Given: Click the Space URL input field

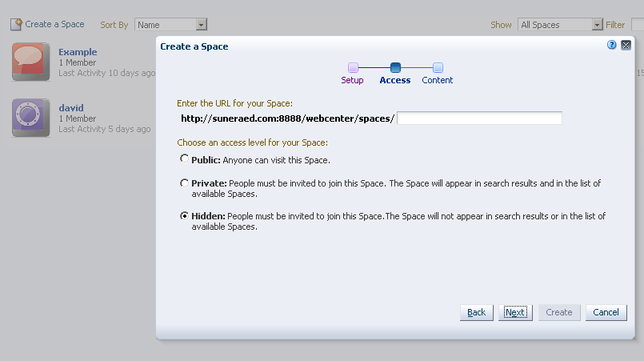Looking at the screenshot, I should coord(479,118).
